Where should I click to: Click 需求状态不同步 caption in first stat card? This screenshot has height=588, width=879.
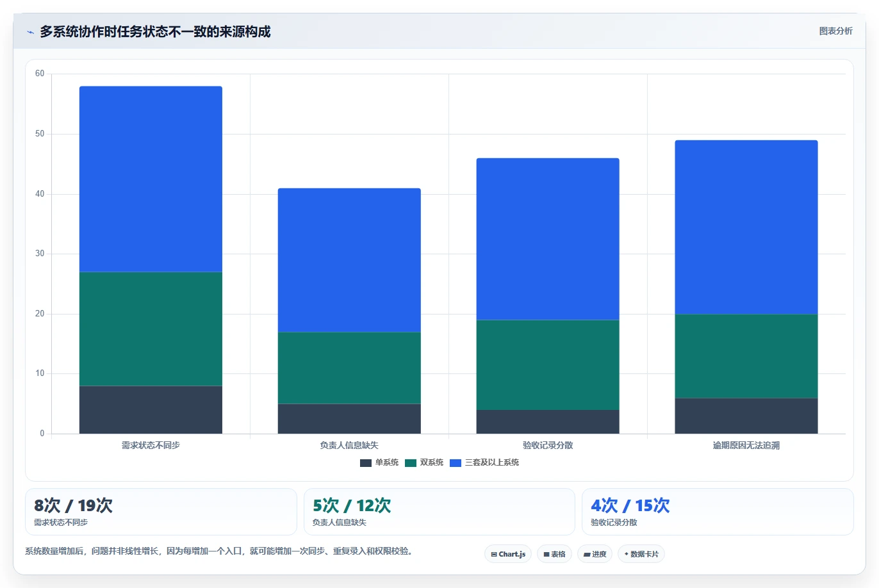point(61,523)
